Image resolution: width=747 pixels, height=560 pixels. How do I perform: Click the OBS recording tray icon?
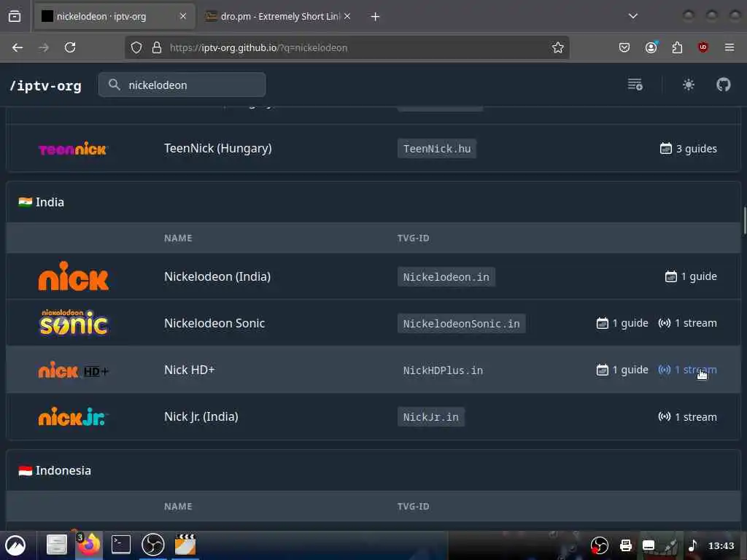click(x=600, y=545)
